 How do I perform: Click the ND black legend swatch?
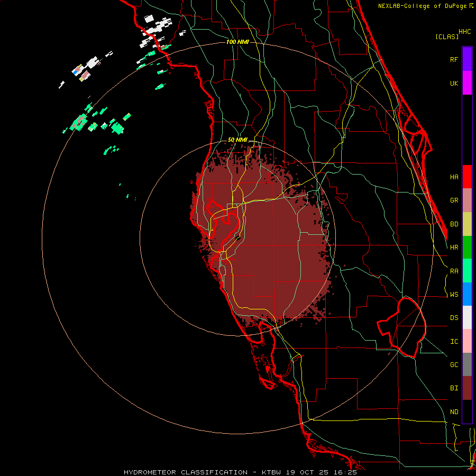[x=467, y=411]
